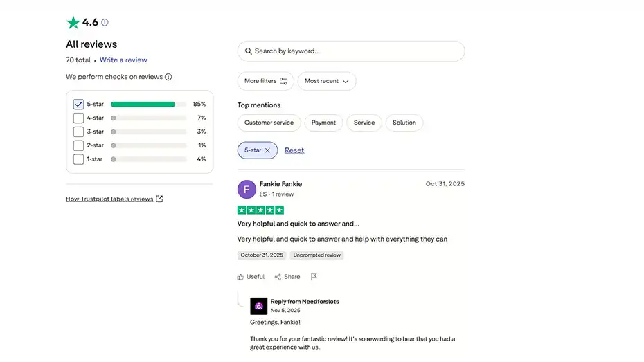Uncheck the 5-star checkbox
This screenshot has height=362, width=644.
[78, 105]
